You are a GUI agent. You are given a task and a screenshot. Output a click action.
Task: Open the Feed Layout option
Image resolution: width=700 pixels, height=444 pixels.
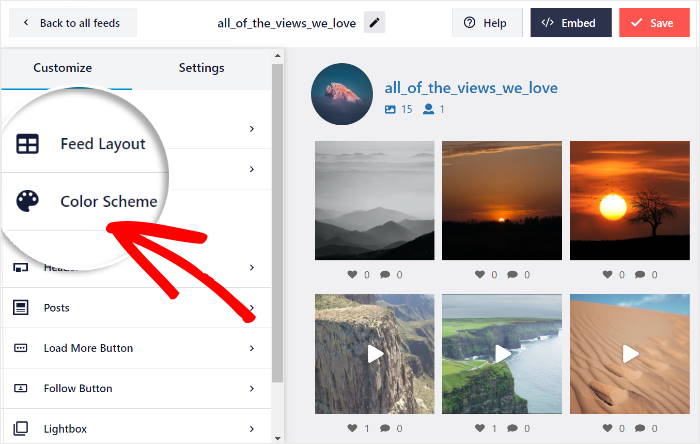pyautogui.click(x=103, y=144)
